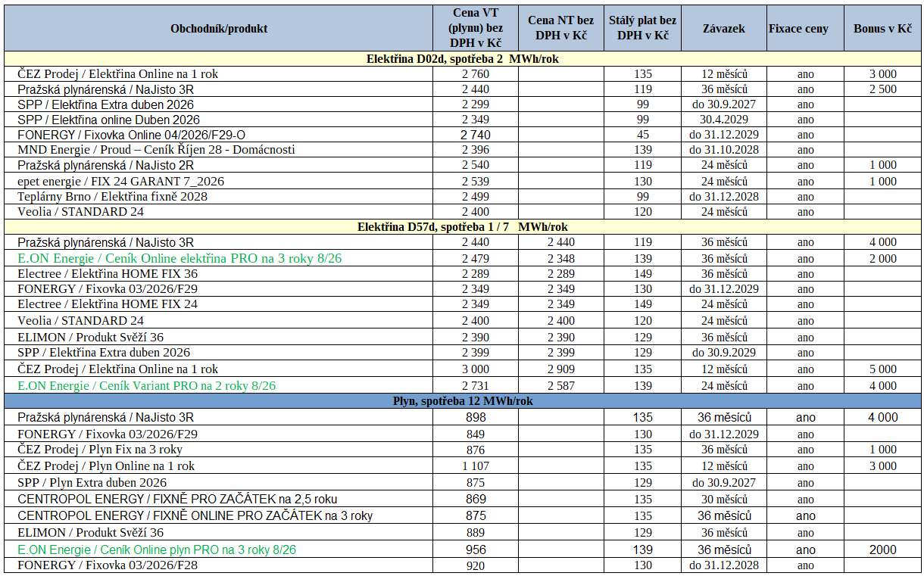Click the 5 000 bonus cell
924x576 pixels.
click(882, 369)
